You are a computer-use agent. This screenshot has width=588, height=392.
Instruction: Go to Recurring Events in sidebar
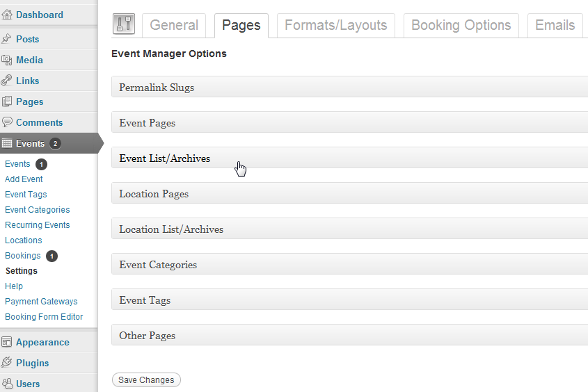point(38,225)
